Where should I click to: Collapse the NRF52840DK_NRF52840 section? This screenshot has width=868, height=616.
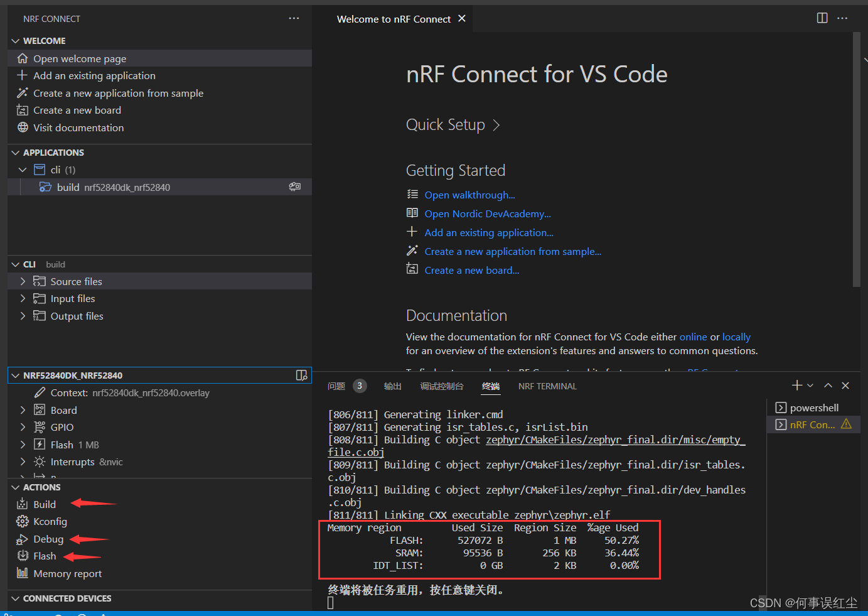pyautogui.click(x=15, y=376)
